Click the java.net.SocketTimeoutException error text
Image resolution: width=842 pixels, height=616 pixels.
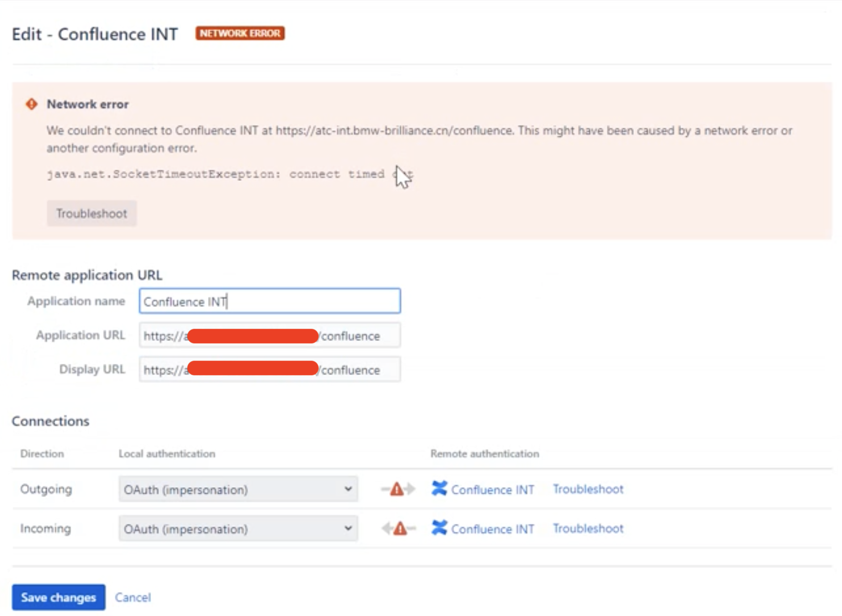[x=230, y=174]
